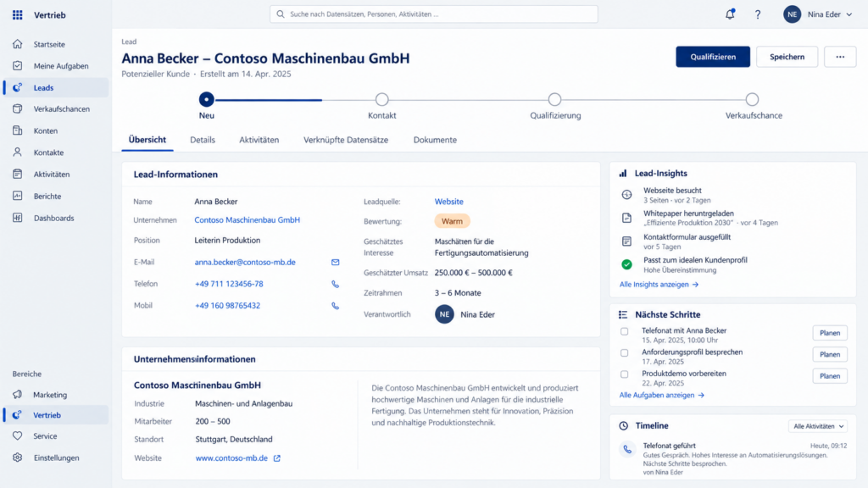
Task: Switch to the Übersicht tab
Action: click(x=147, y=140)
